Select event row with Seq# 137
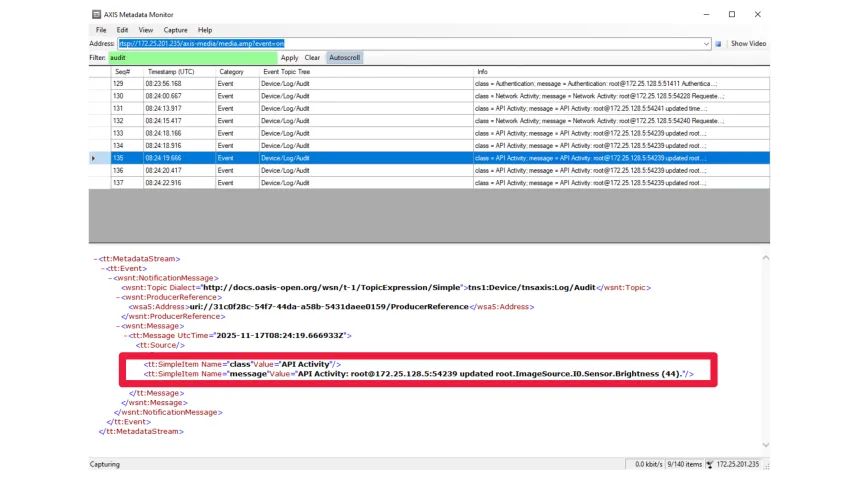 coord(429,183)
